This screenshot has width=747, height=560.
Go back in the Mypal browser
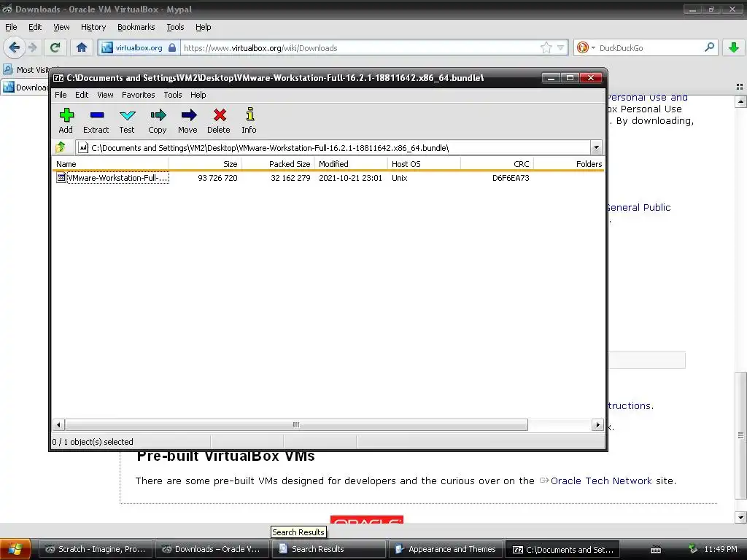pyautogui.click(x=14, y=47)
